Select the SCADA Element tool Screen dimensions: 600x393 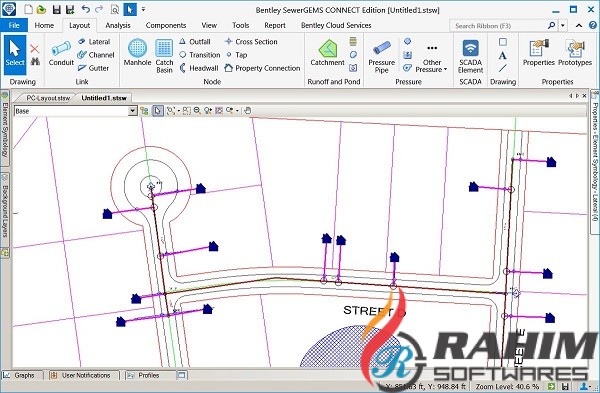[470, 56]
